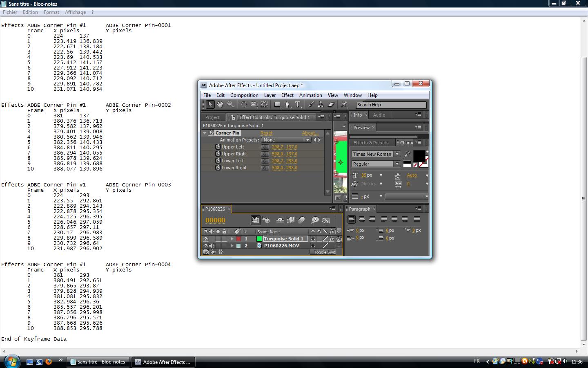Select the Rotation tool
Viewport: 588px width, 368px height.
(x=244, y=105)
